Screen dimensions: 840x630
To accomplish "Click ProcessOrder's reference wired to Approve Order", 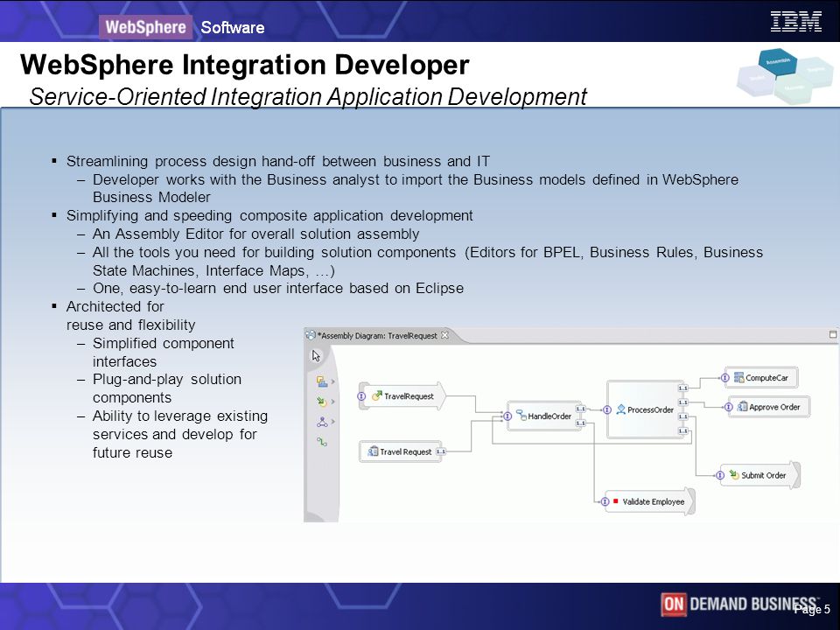I will point(682,402).
